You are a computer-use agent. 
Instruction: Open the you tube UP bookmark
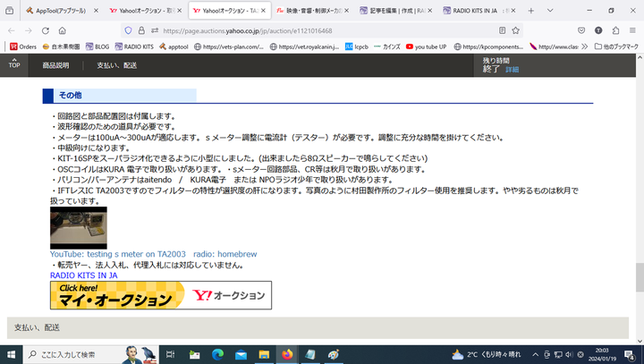click(427, 47)
